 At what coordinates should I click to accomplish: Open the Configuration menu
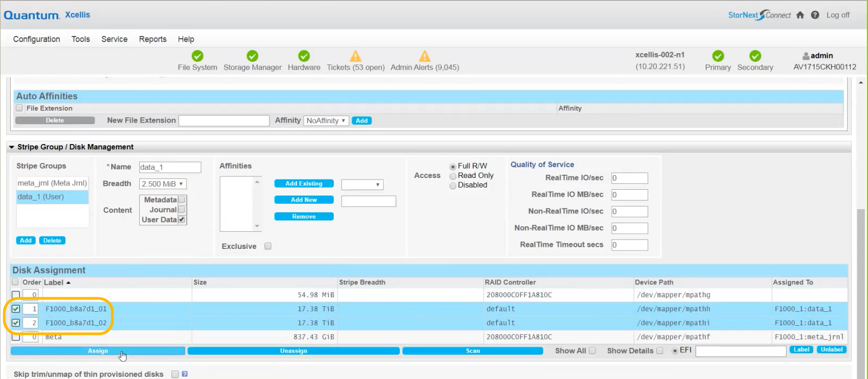(37, 39)
